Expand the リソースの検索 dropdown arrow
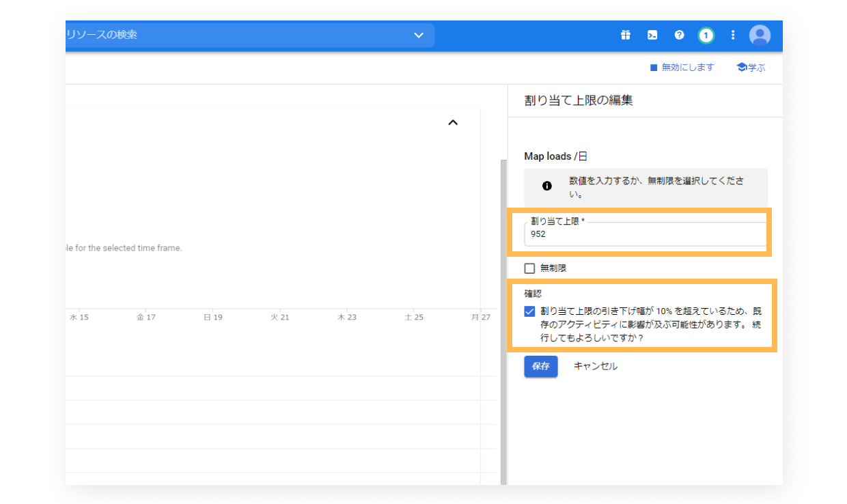This screenshot has width=847, height=504. coord(419,36)
